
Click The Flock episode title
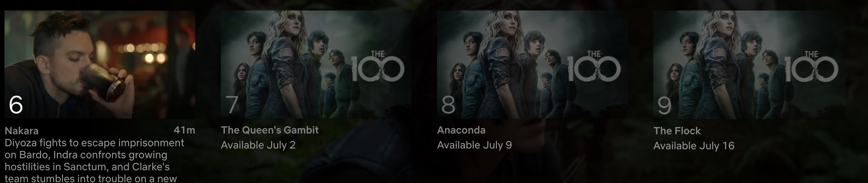[x=677, y=130]
